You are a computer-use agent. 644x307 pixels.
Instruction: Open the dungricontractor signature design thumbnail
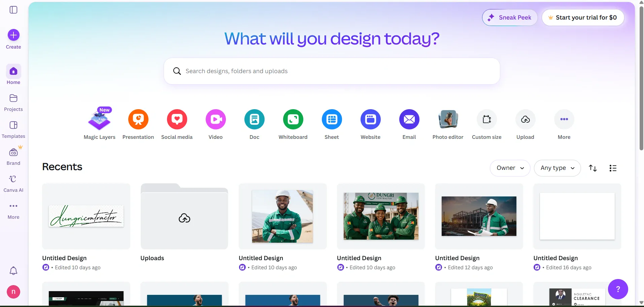pyautogui.click(x=86, y=216)
